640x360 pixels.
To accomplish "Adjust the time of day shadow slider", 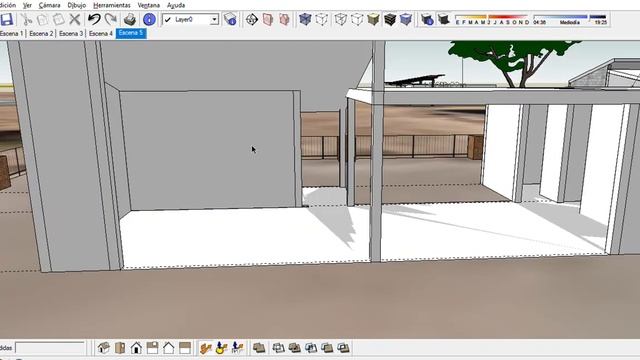I will pos(570,19).
